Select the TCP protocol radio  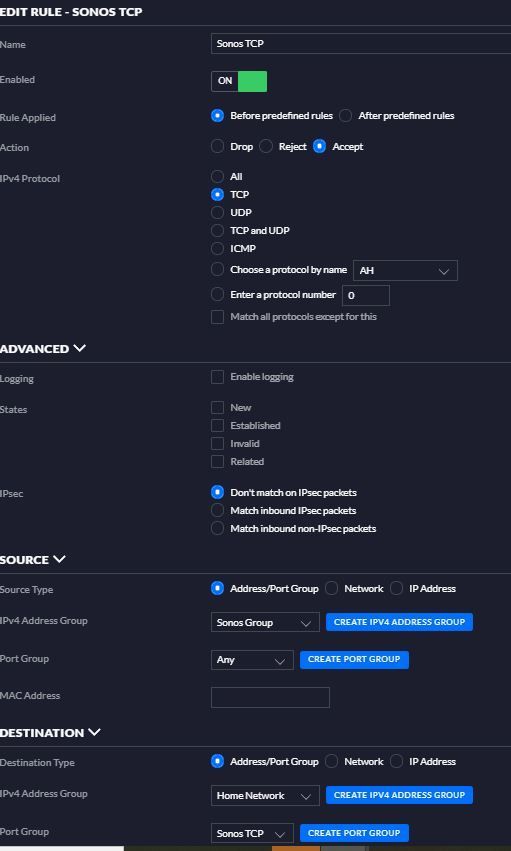tap(217, 194)
